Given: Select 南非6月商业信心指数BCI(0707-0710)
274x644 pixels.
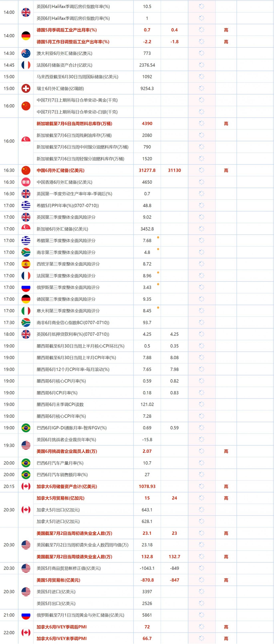Looking at the screenshot, I should pos(73,322).
